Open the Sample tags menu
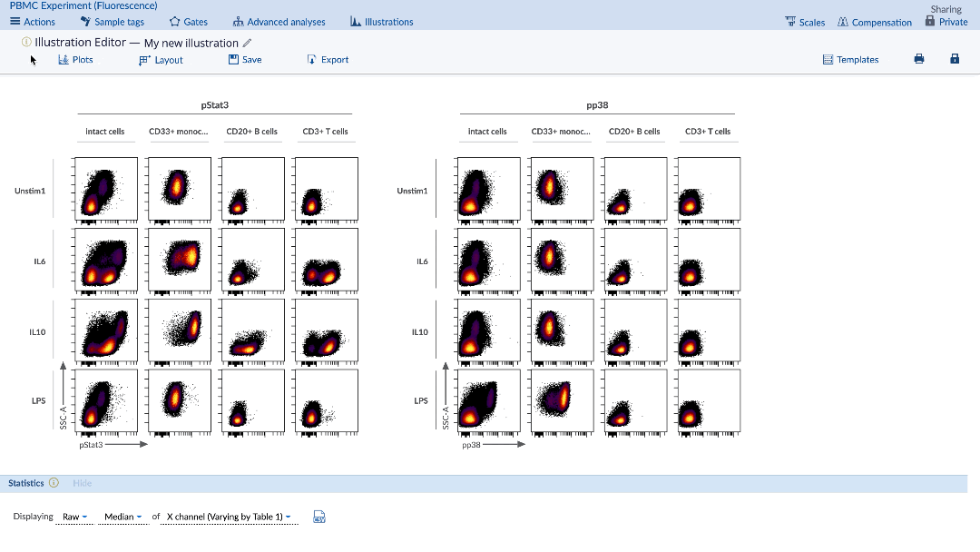Image resolution: width=980 pixels, height=552 pixels. [x=113, y=22]
